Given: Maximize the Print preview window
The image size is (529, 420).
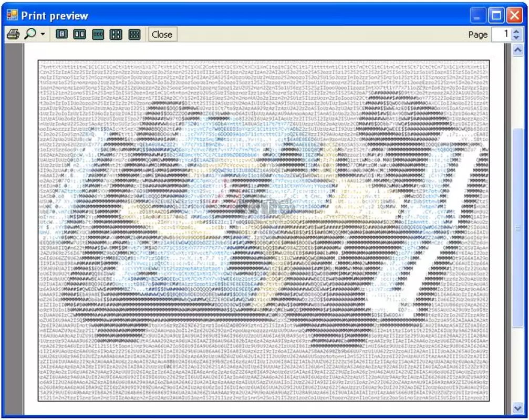Looking at the screenshot, I should coord(496,15).
